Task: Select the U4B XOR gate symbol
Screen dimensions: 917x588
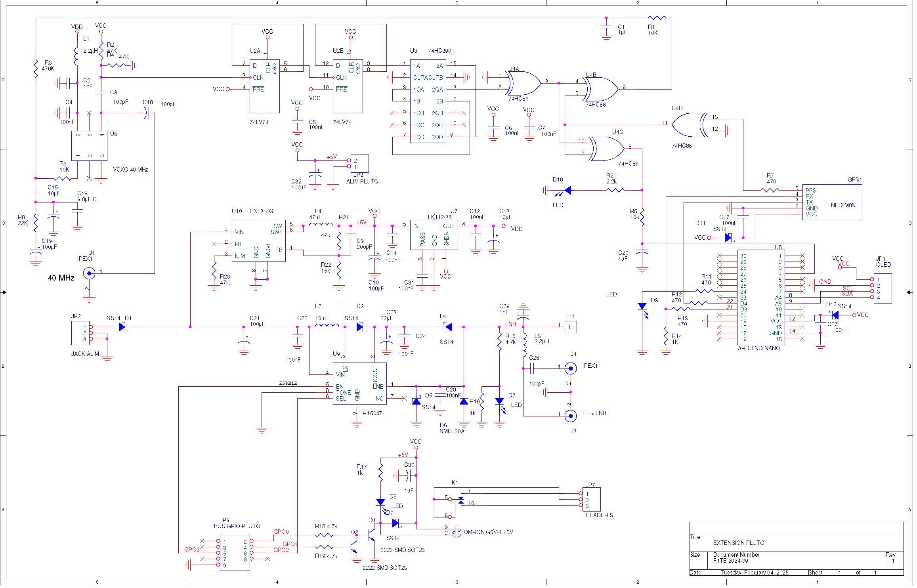Action: tap(601, 90)
